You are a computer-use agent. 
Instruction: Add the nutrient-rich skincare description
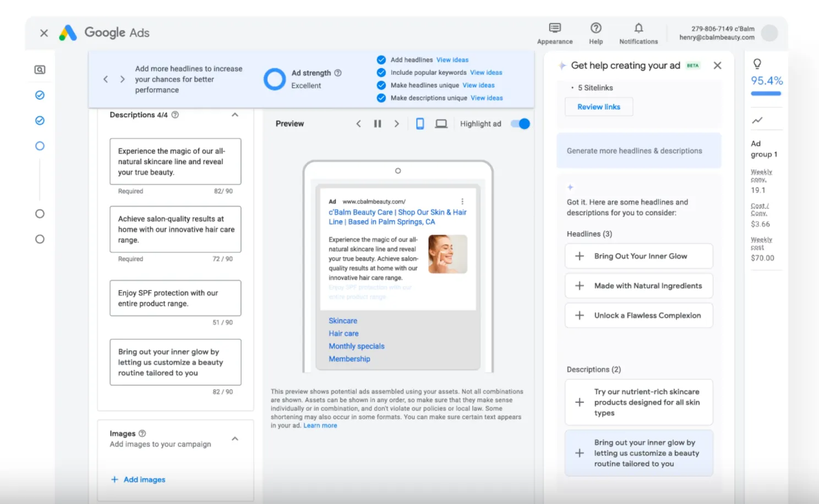(639, 402)
